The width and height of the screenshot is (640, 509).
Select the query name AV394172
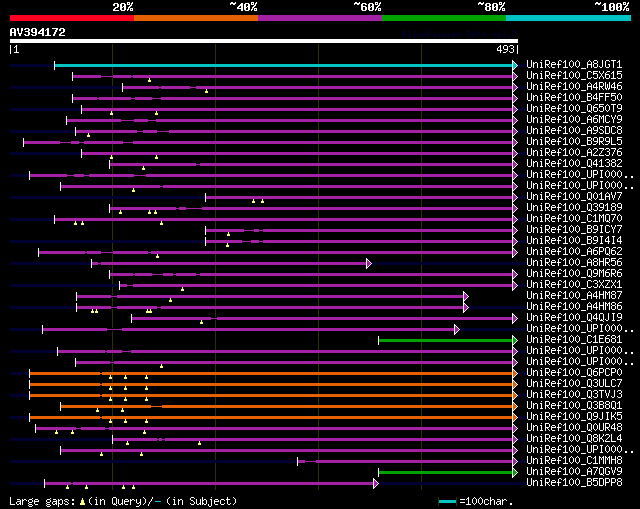38,32
